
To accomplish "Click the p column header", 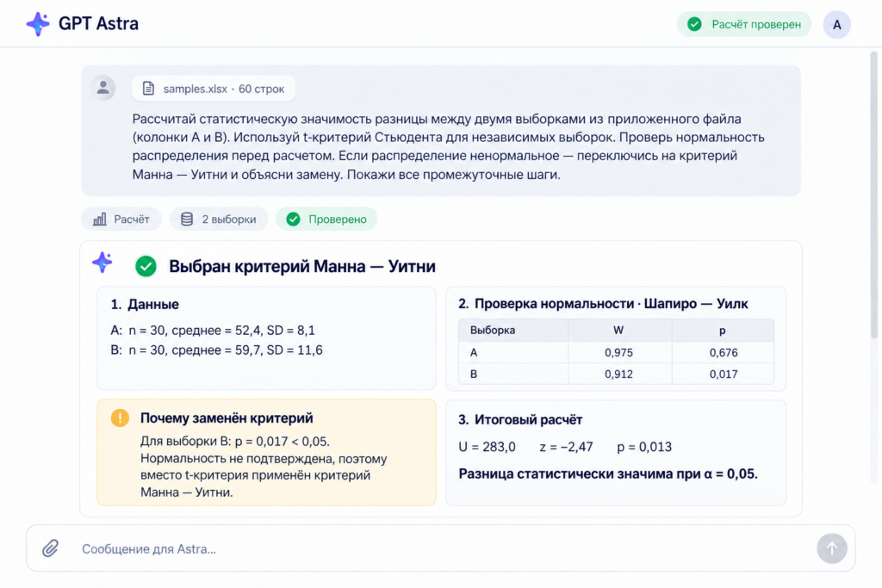I will (x=723, y=331).
